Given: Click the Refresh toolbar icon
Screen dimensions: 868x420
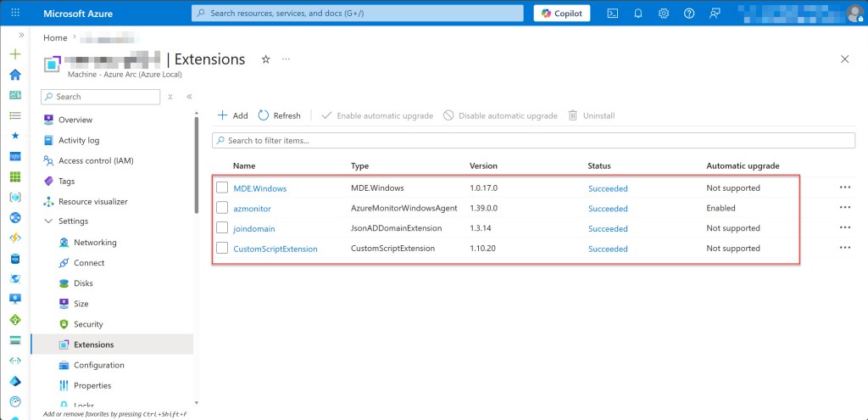Looking at the screenshot, I should point(264,115).
